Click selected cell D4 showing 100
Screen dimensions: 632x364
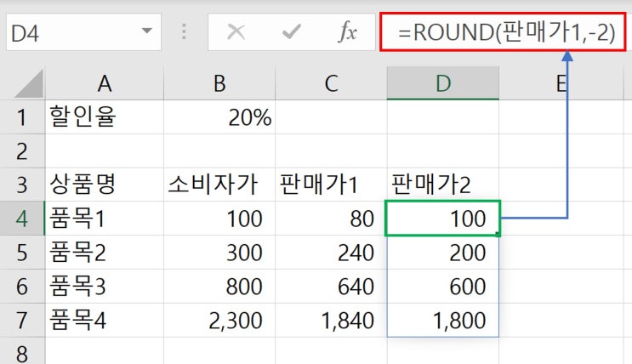point(443,218)
